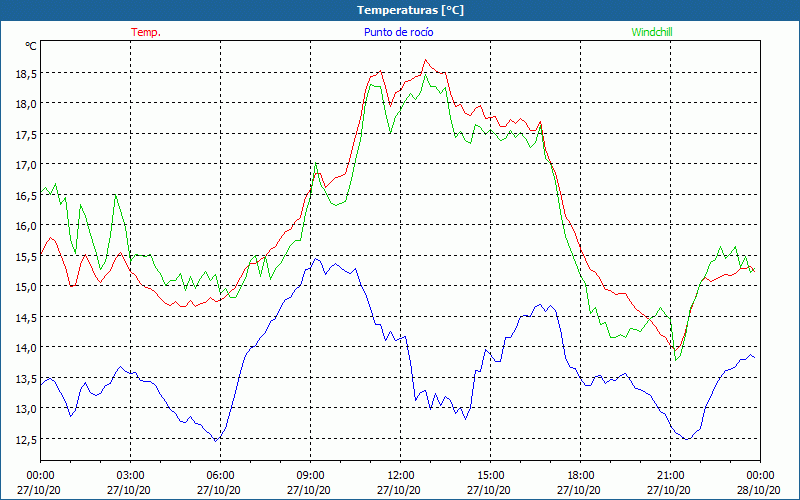This screenshot has width=800, height=500.
Task: Click the 17,5 y-axis value
Action: click(x=27, y=134)
